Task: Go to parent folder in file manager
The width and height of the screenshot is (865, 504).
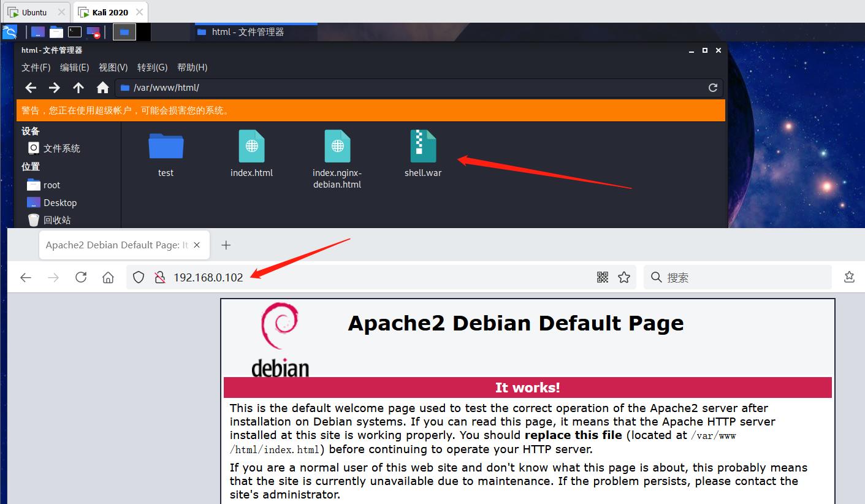Action: click(78, 88)
